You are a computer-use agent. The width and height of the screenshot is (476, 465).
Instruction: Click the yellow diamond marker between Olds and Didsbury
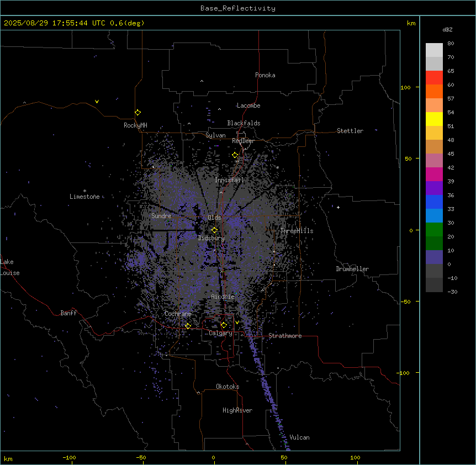[x=214, y=230]
